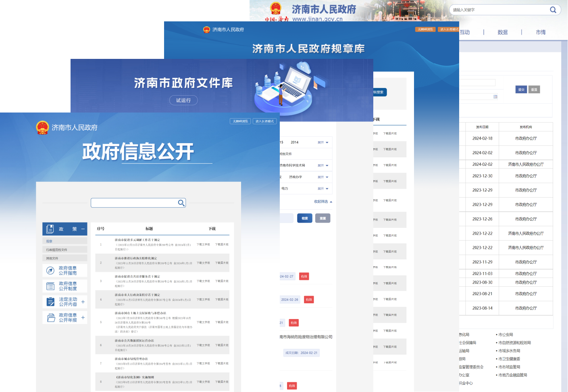Open the 市情 navigation tab
The image size is (568, 392).
(541, 32)
